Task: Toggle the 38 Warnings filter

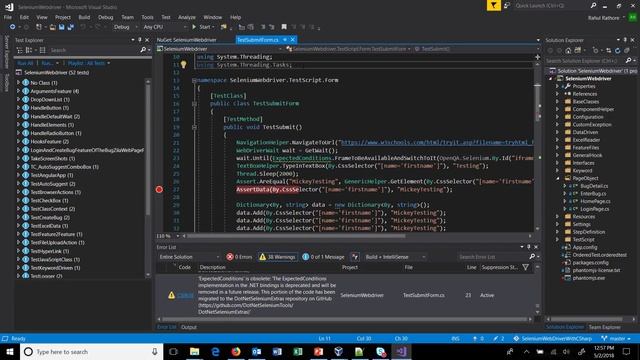Action: [x=277, y=257]
